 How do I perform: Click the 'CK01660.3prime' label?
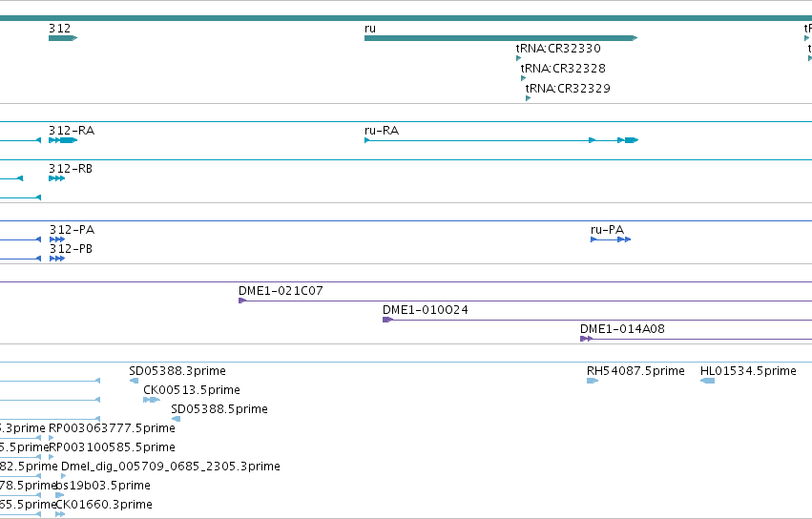(104, 505)
